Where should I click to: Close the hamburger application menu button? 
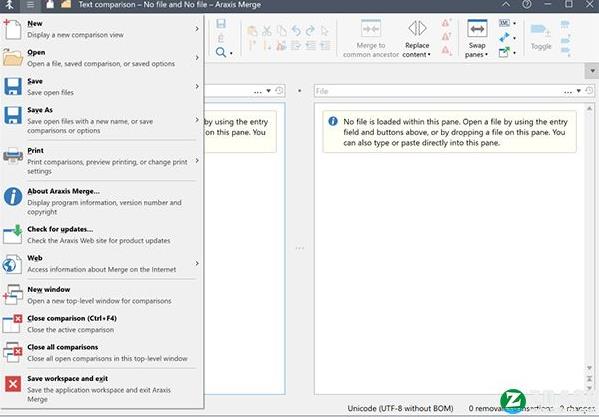coord(31,5)
